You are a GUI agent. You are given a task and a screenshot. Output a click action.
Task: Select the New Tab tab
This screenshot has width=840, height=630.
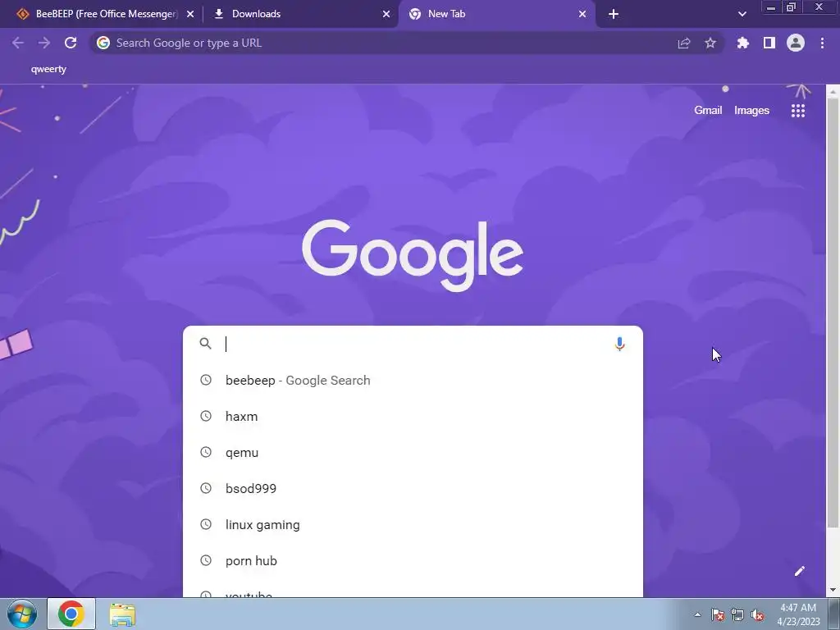pyautogui.click(x=496, y=14)
